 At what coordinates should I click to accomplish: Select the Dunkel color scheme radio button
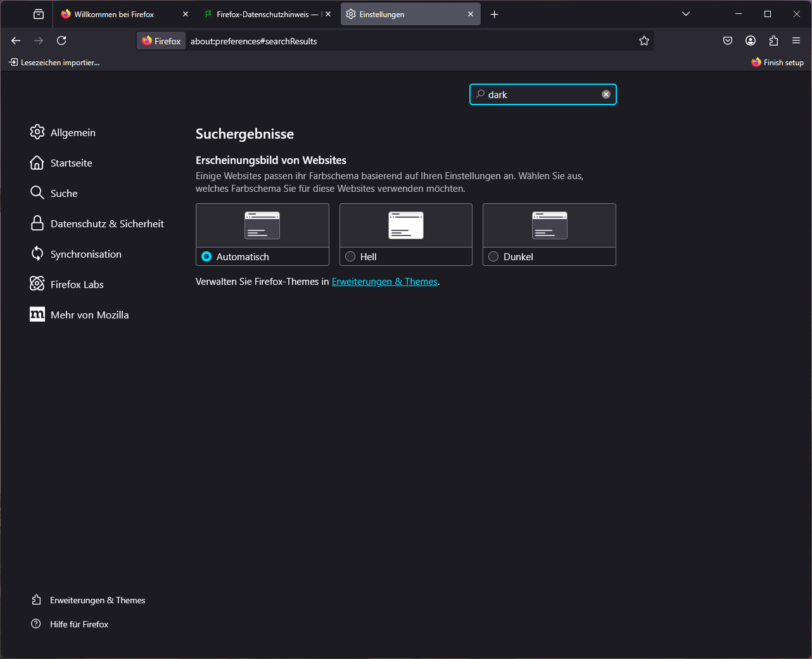(493, 256)
